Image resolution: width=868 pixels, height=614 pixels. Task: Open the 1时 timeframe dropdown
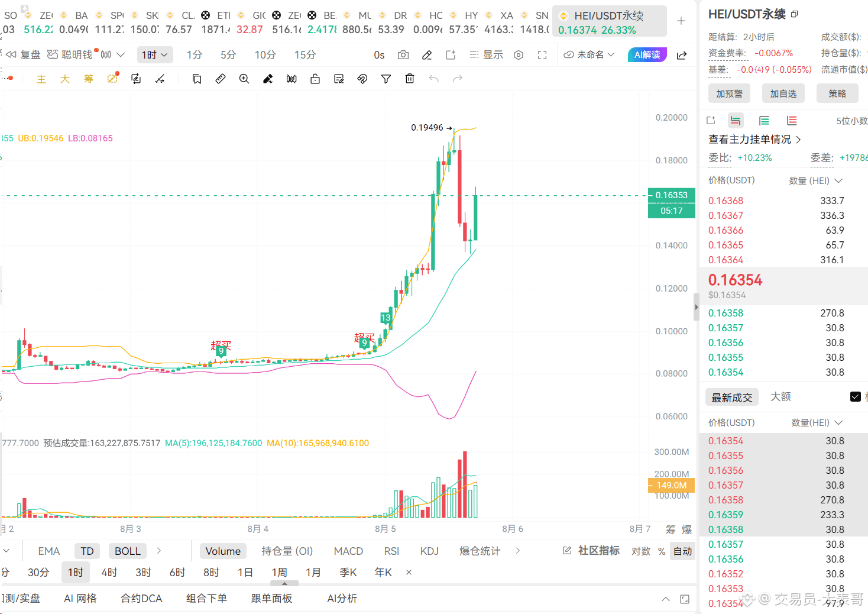[155, 55]
